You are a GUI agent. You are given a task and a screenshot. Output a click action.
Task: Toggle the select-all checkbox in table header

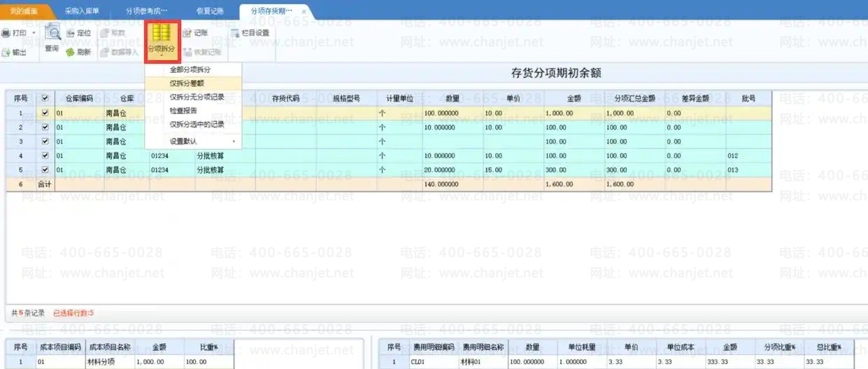(45, 99)
